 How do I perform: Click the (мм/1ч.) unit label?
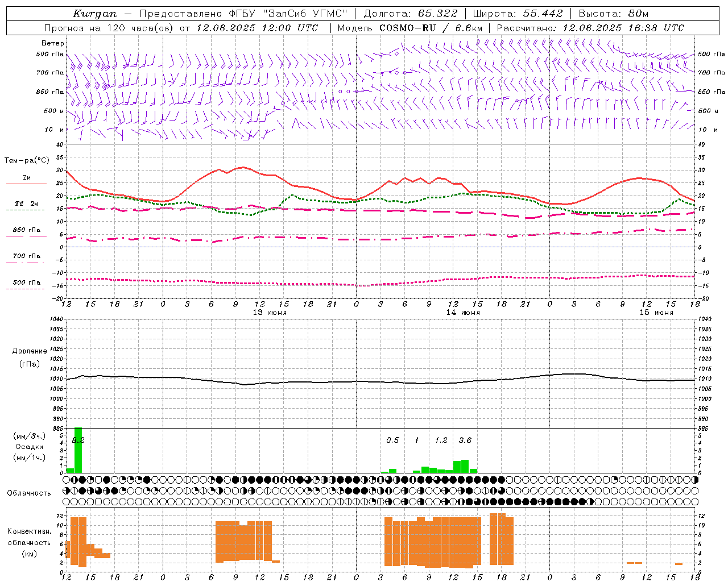pos(30,458)
